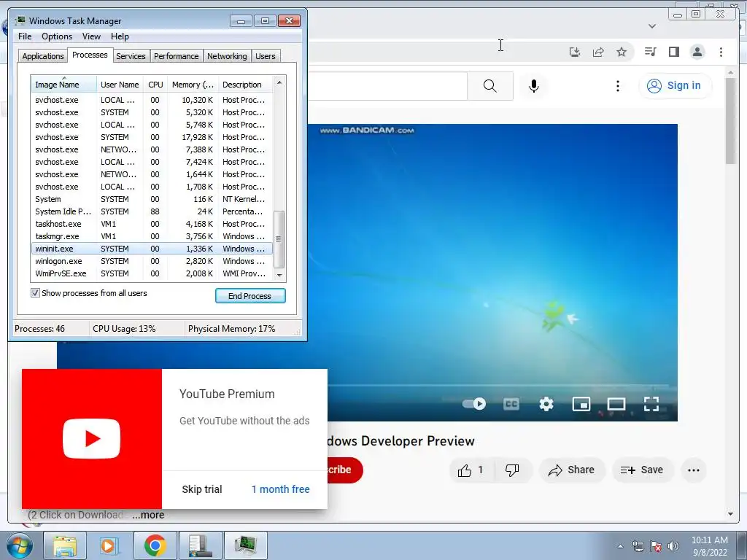
Task: Click the YouTube page vertical scrollbar
Action: pyautogui.click(x=730, y=122)
